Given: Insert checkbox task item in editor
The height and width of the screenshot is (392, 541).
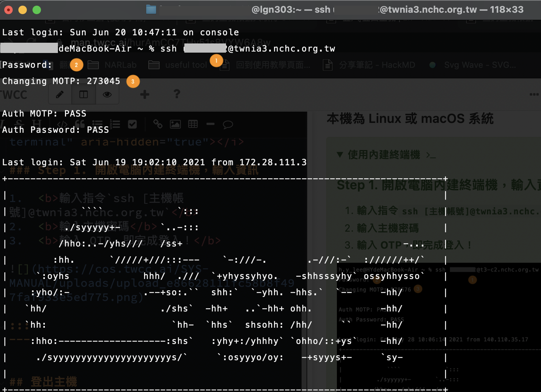Looking at the screenshot, I should point(132,124).
